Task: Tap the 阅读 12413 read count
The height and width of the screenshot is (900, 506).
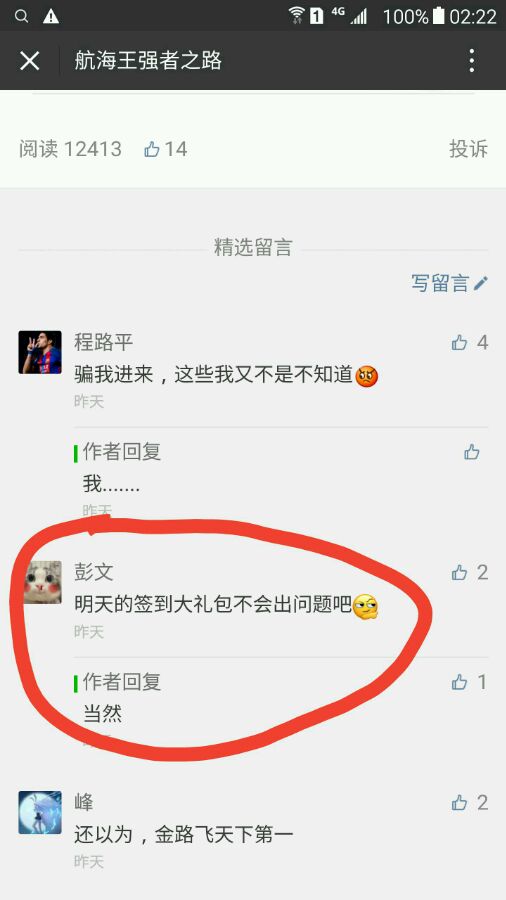Action: (70, 149)
